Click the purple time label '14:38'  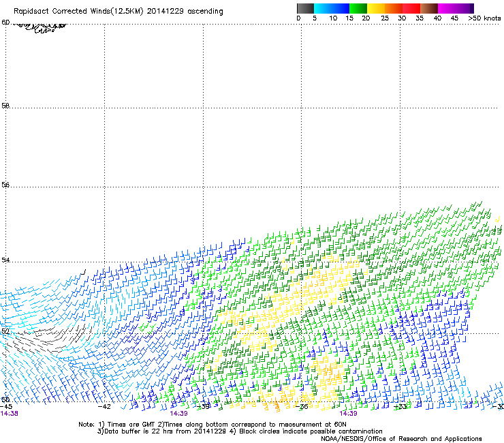pyautogui.click(x=9, y=414)
